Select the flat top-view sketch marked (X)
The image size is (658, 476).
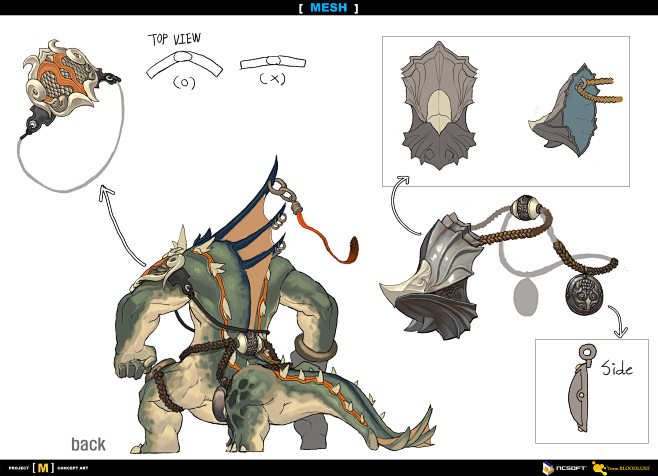[273, 63]
